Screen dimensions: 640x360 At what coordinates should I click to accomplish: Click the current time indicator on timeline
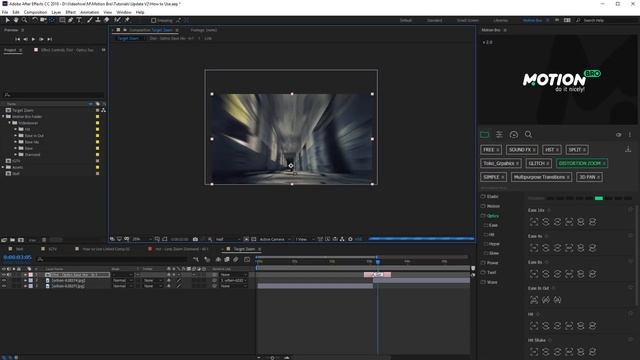[x=378, y=261]
